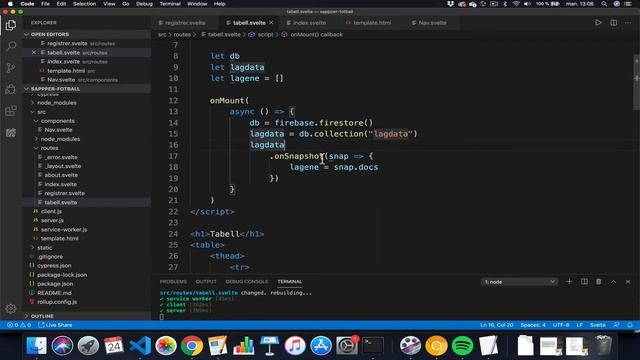Click the Run play icon in editor toolbar
The width and height of the screenshot is (640, 360).
[x=598, y=23]
